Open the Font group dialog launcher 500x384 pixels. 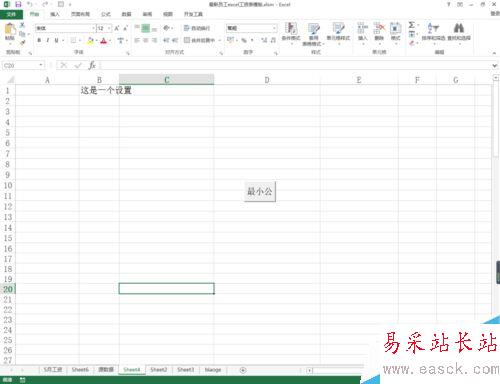128,53
